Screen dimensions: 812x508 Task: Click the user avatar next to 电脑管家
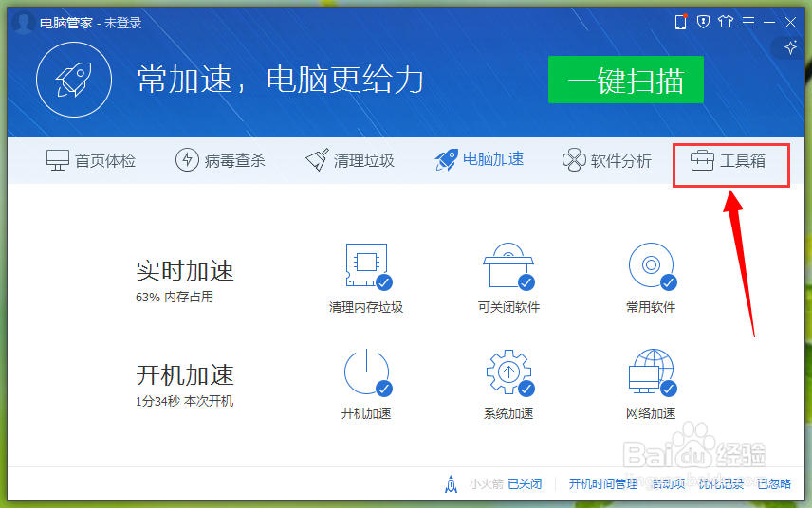click(x=24, y=22)
